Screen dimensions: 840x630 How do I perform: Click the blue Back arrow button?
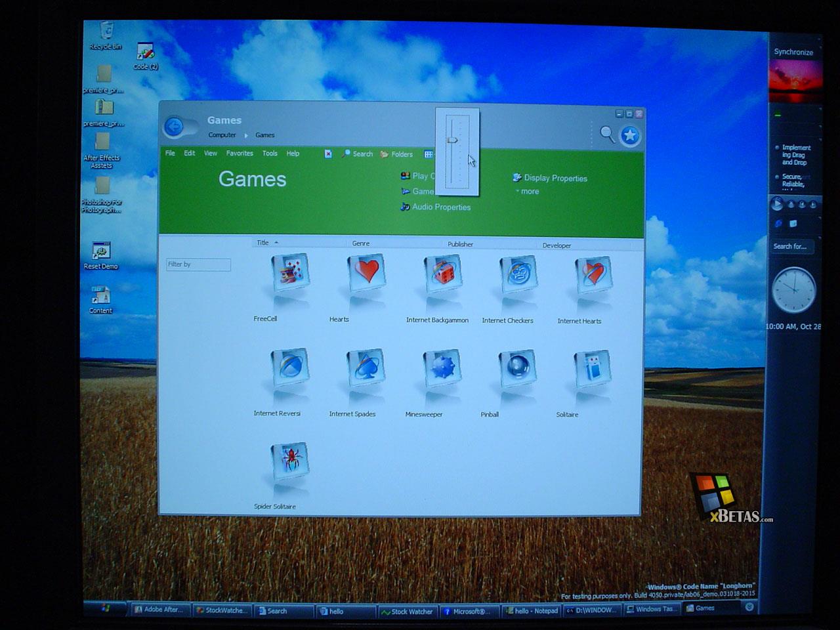[175, 127]
